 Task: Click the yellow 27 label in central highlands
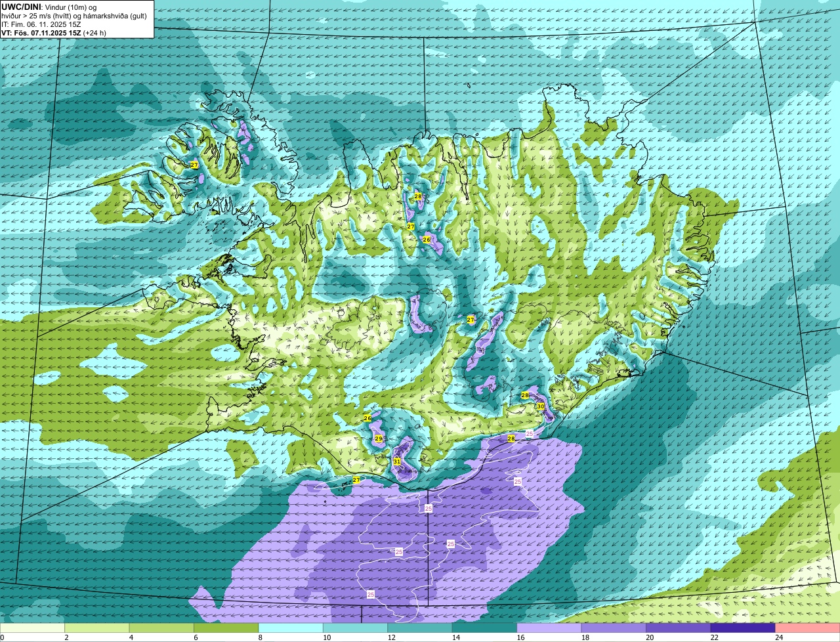coord(471,320)
